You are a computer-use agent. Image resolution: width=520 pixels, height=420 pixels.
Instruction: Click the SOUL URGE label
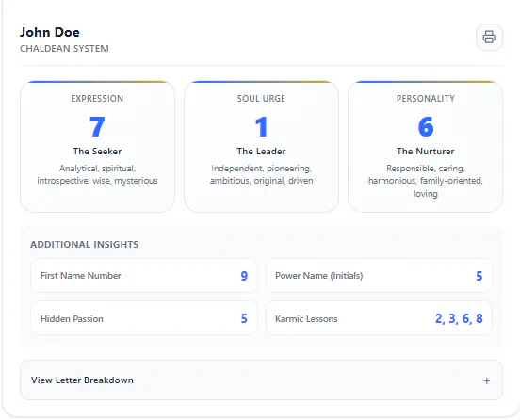click(x=261, y=99)
